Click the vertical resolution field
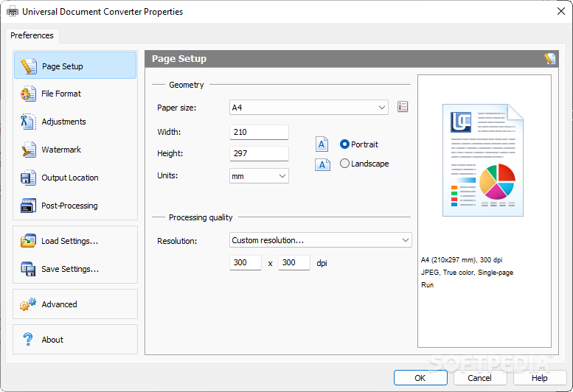This screenshot has width=573, height=392. [294, 262]
